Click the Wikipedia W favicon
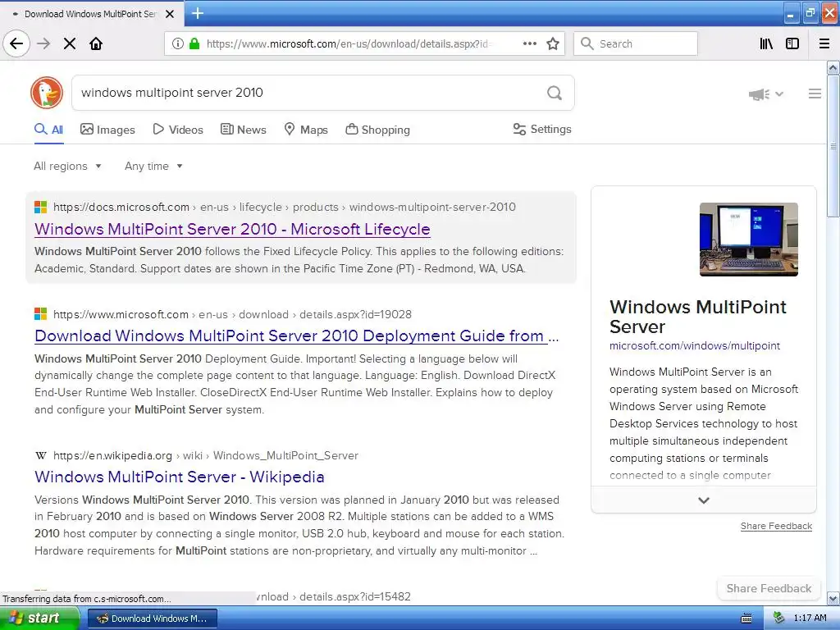Image resolution: width=840 pixels, height=630 pixels. tap(41, 455)
